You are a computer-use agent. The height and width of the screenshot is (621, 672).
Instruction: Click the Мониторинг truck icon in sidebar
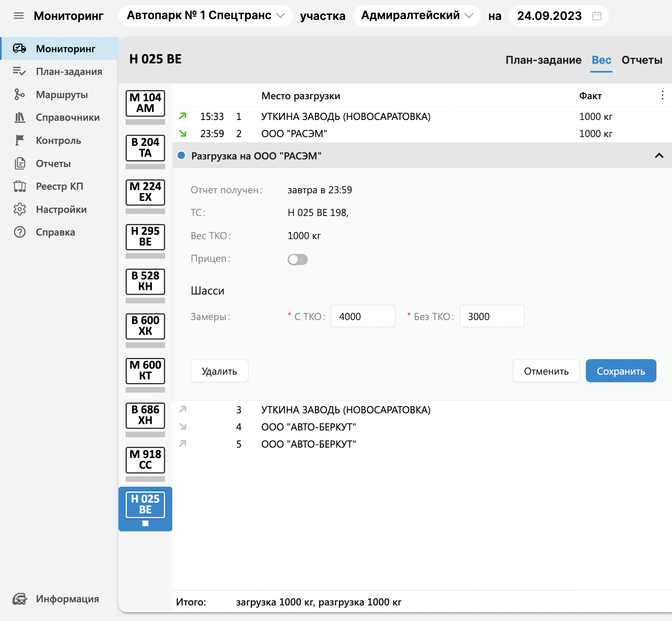tap(20, 49)
